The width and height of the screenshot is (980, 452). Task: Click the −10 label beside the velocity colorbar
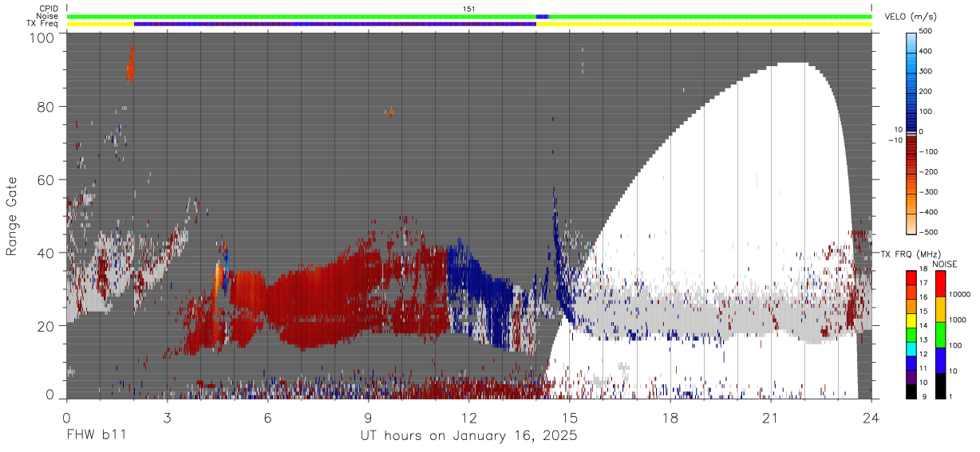[x=896, y=140]
